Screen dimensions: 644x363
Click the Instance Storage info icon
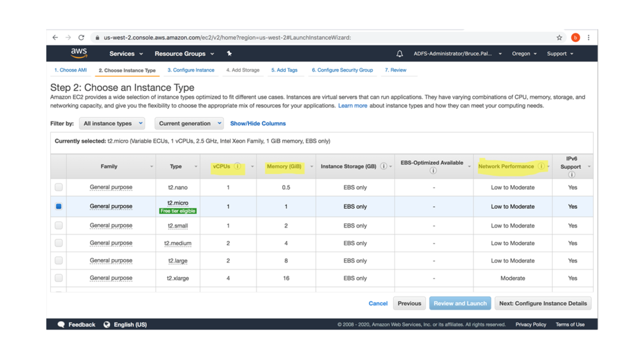383,166
